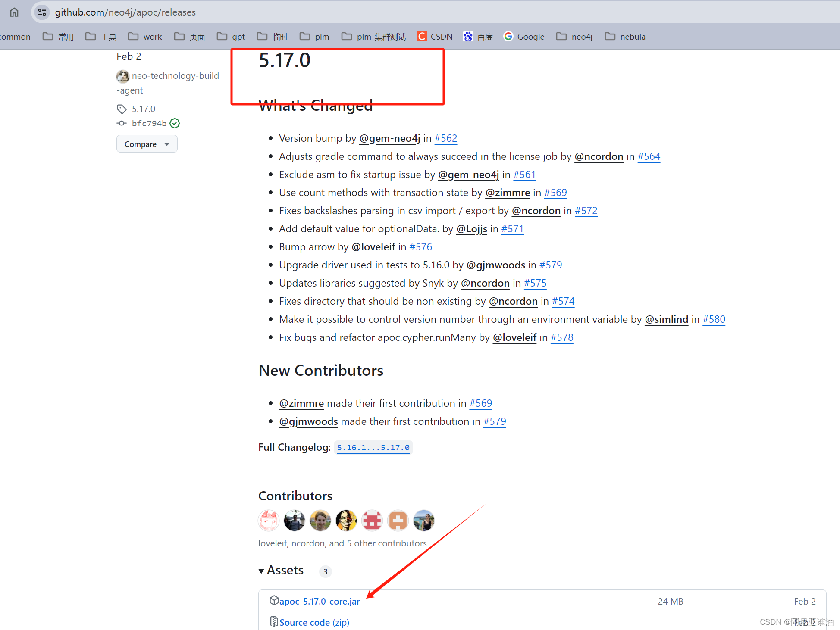Open the neo4j bookmark folder
Viewport: 840px width, 630px height.
pyautogui.click(x=574, y=37)
